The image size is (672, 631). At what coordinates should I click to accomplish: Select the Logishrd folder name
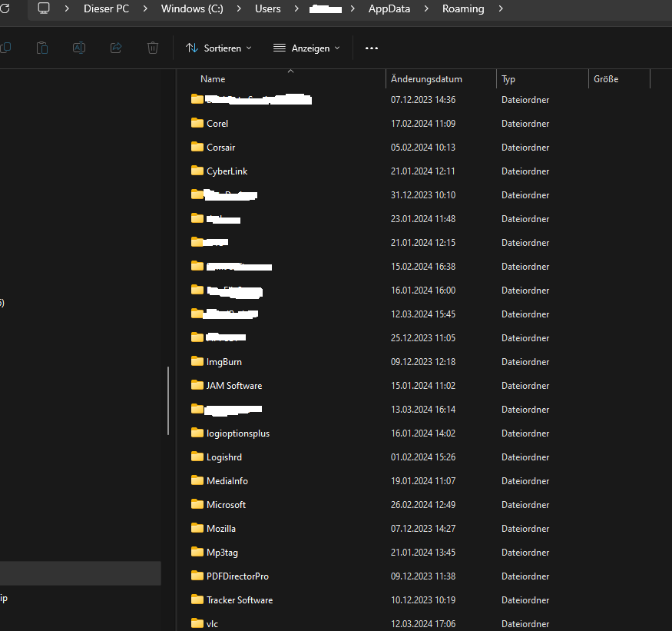pos(224,457)
